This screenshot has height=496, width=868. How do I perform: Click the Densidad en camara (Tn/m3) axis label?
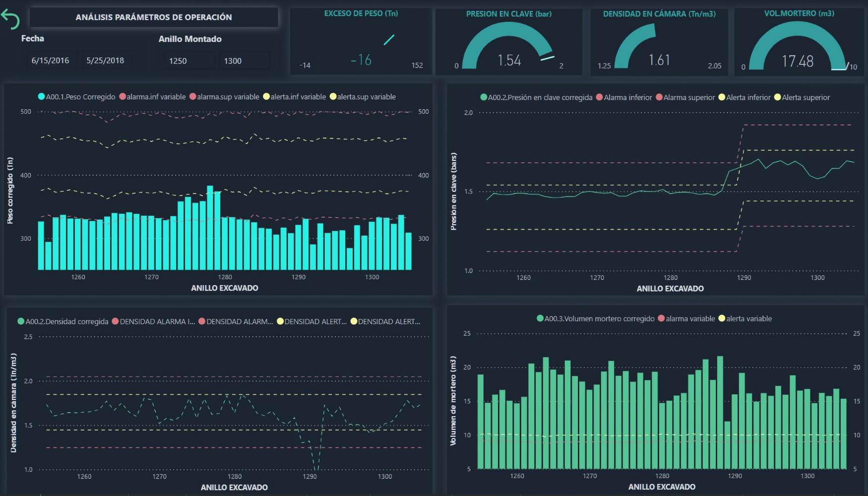pyautogui.click(x=13, y=403)
